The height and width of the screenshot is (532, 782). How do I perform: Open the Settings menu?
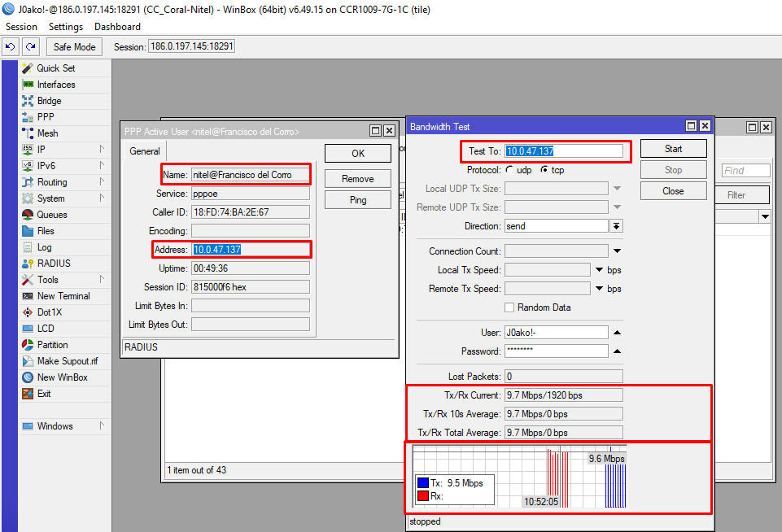65,27
